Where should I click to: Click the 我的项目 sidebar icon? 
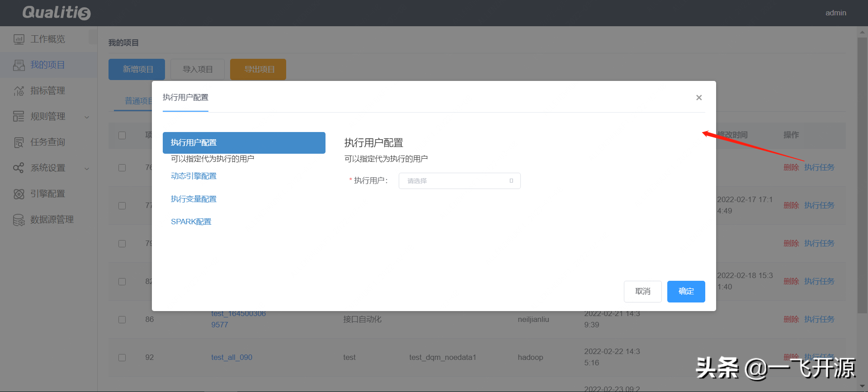pos(19,65)
